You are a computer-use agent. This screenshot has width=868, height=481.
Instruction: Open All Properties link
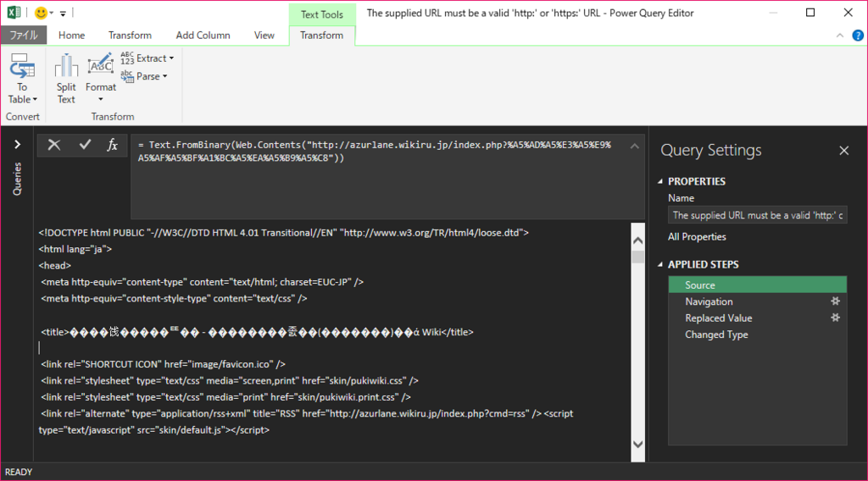pos(697,236)
